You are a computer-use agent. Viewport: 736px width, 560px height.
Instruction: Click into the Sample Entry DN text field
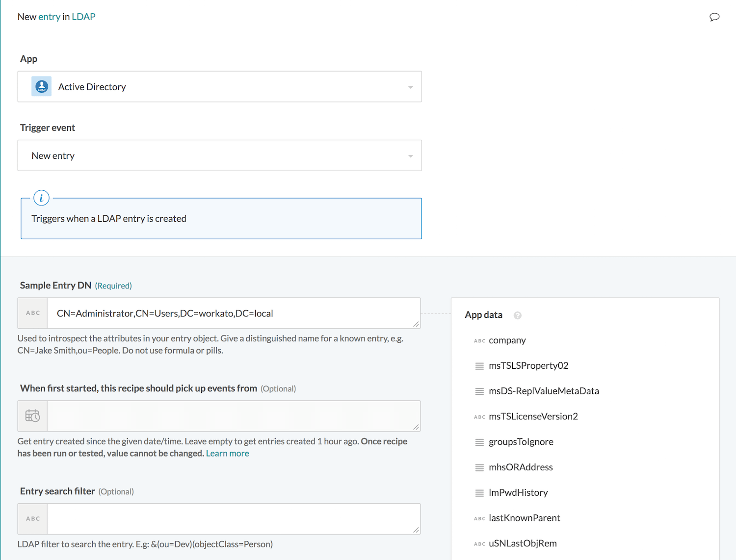(233, 313)
